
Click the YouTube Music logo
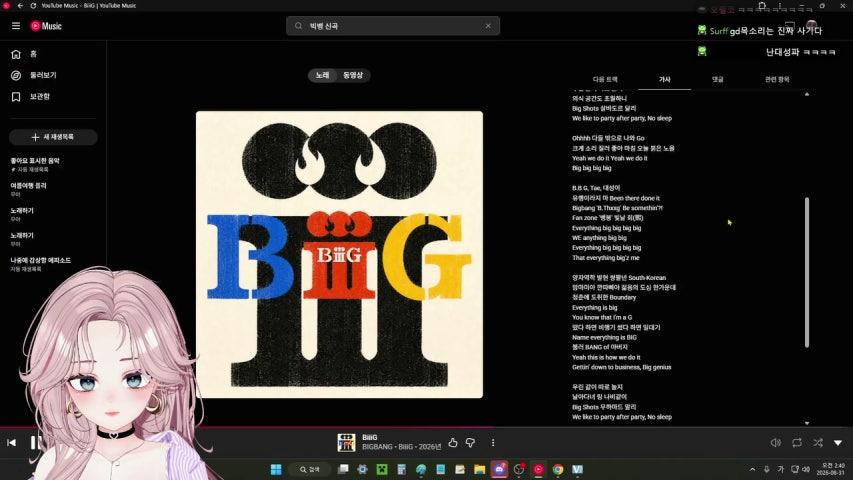[46, 26]
